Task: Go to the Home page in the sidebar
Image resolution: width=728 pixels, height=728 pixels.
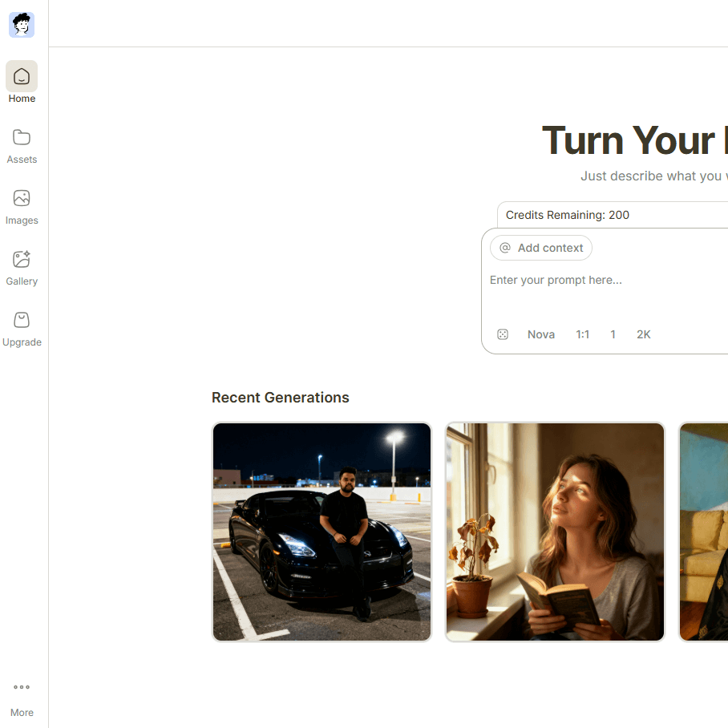Action: pos(22,83)
